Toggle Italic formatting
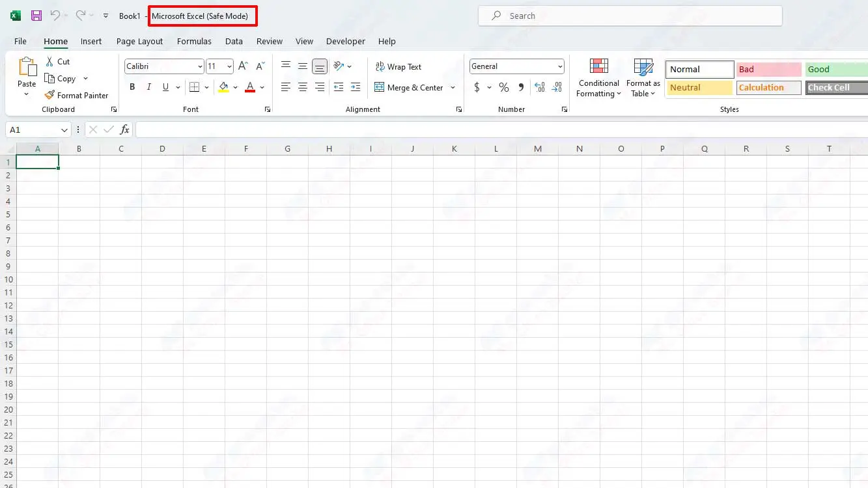 point(148,87)
